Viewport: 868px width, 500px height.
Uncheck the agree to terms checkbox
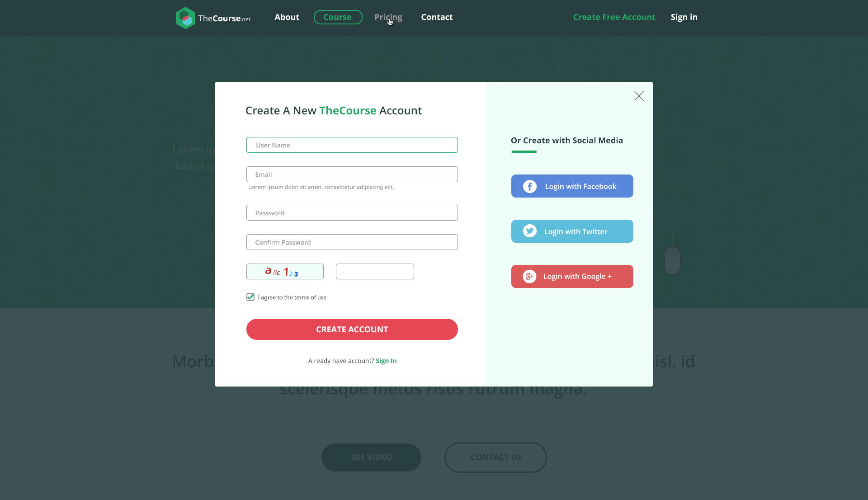click(x=250, y=297)
